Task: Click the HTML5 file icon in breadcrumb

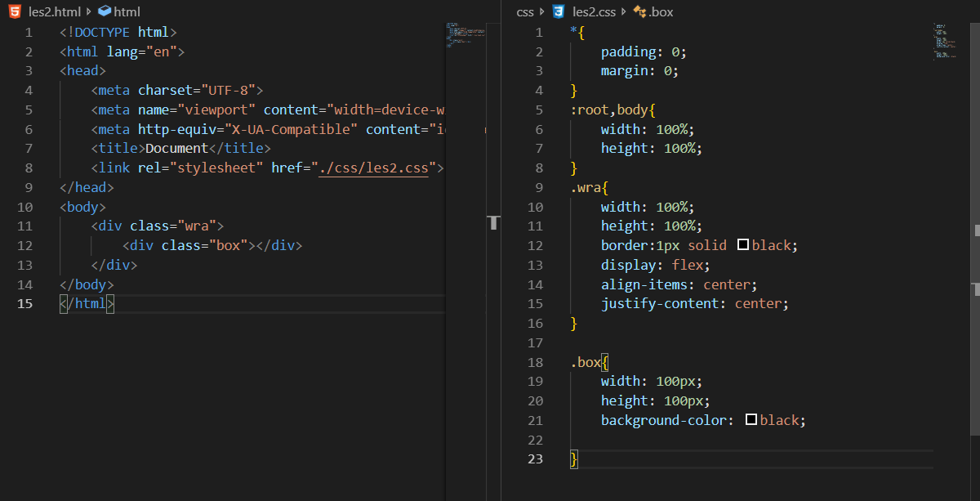Action: click(15, 11)
